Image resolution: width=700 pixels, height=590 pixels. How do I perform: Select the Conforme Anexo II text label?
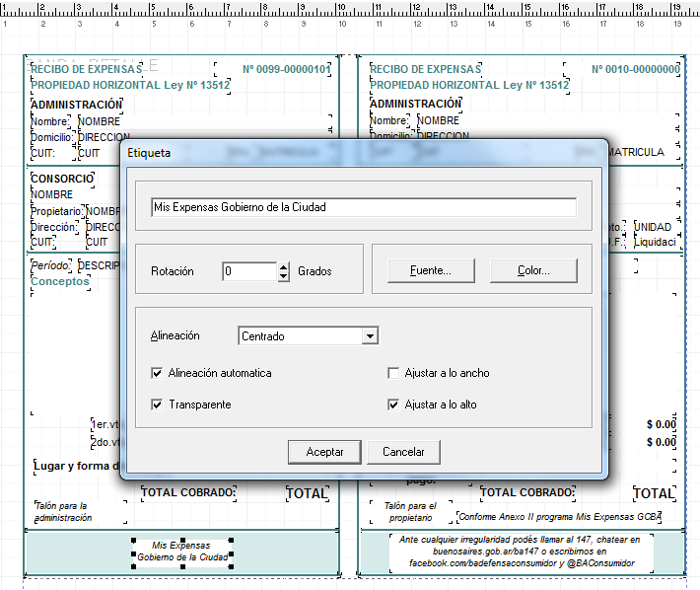559,517
